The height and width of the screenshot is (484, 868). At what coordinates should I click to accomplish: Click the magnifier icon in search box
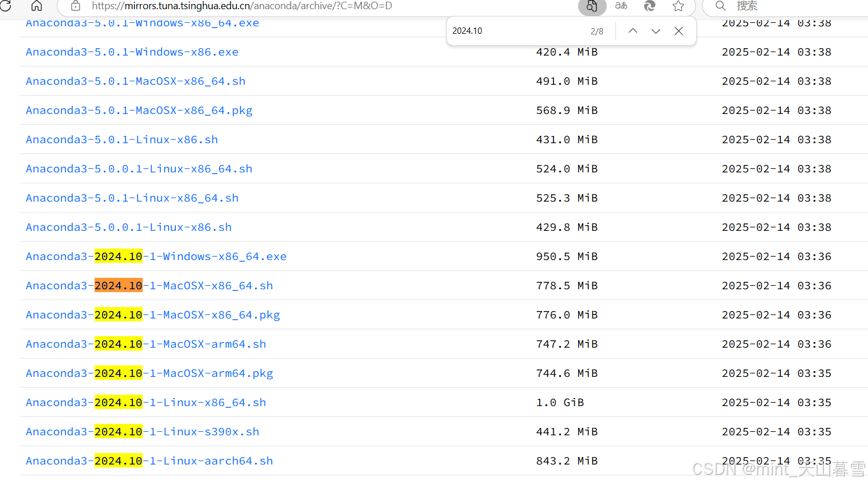tap(721, 6)
